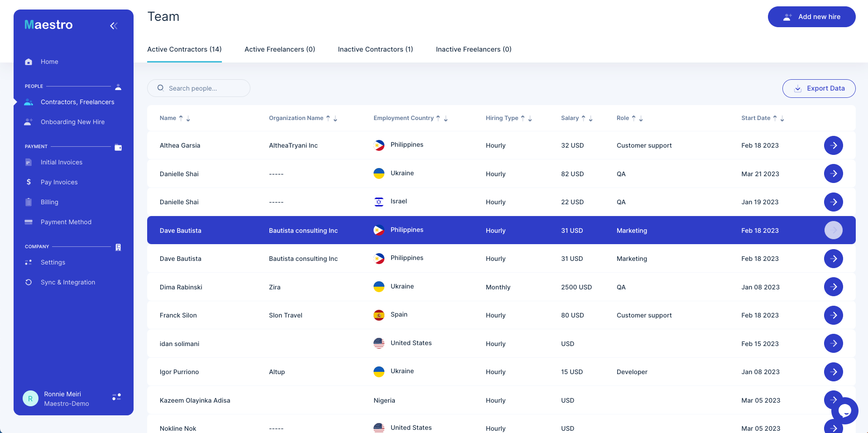Open Initial Invoices from the sidebar
This screenshot has width=868, height=433.
[61, 162]
